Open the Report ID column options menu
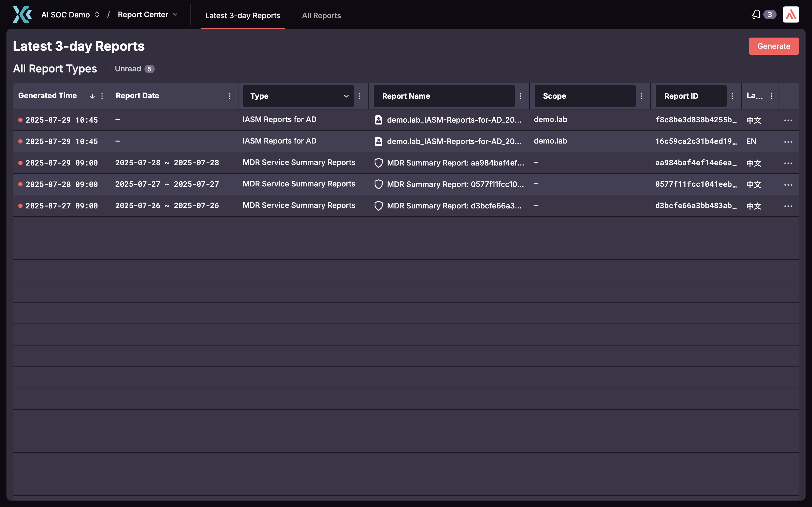 [x=733, y=96]
